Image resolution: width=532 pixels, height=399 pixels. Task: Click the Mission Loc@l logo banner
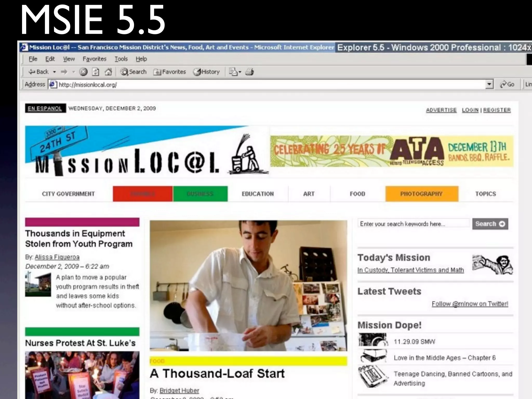point(147,151)
